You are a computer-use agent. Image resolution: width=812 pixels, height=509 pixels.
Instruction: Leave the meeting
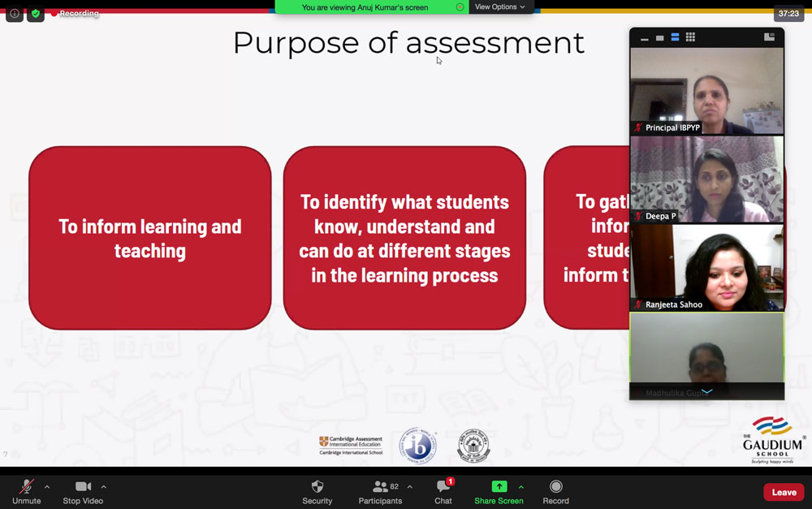tap(784, 492)
